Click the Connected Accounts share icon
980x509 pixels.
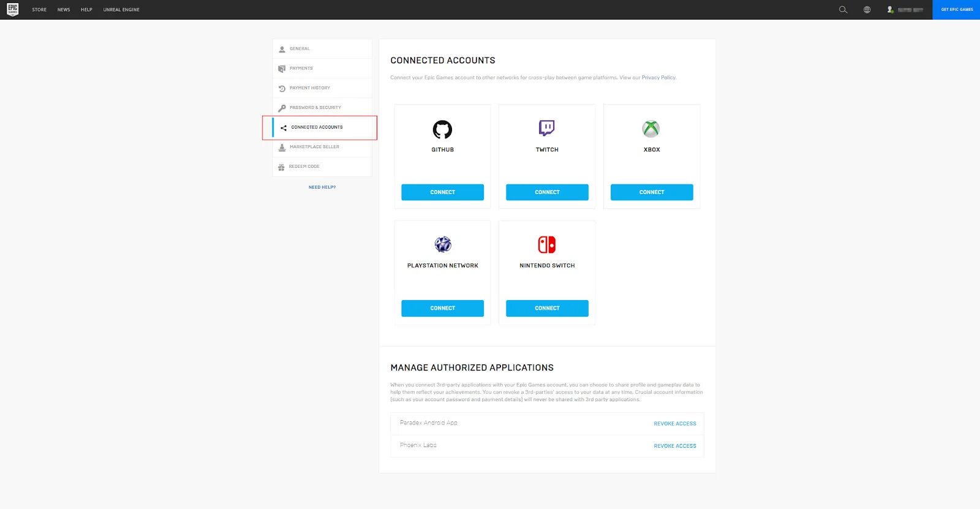284,127
